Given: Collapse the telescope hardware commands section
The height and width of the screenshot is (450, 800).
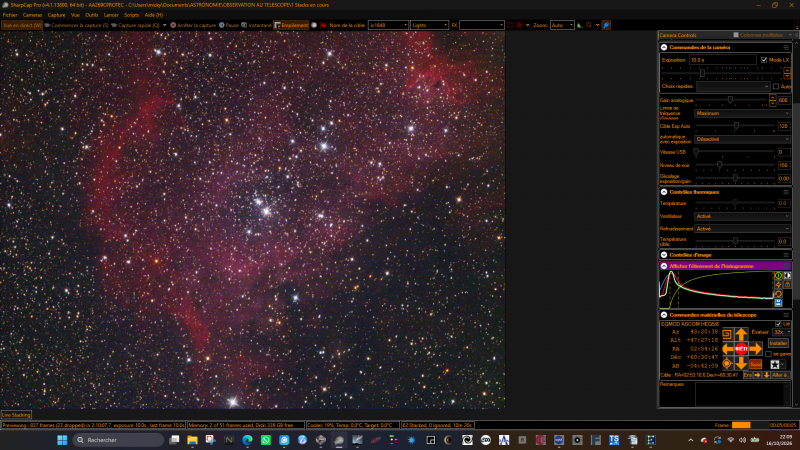Looking at the screenshot, I should point(664,315).
